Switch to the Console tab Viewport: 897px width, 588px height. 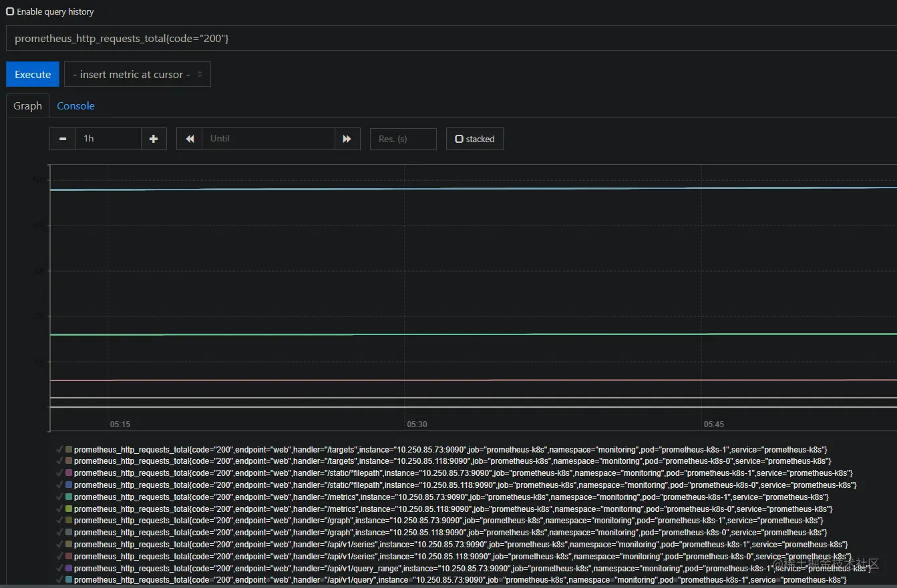[75, 105]
